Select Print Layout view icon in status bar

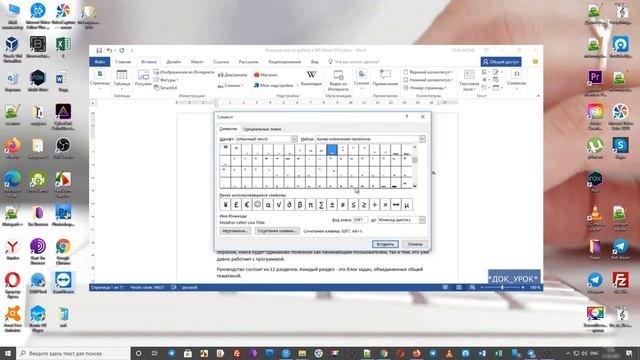click(x=459, y=287)
